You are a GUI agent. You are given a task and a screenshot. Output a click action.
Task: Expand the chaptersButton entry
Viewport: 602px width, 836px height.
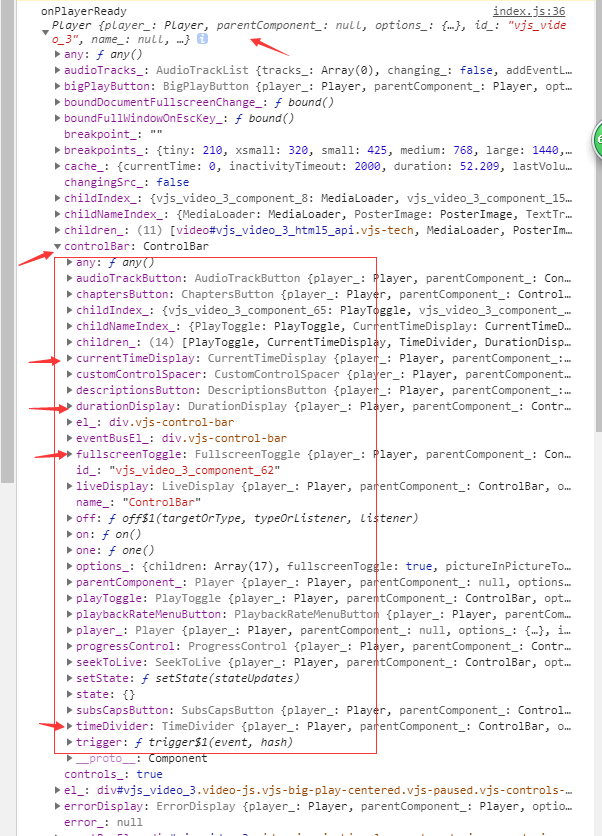tap(69, 294)
